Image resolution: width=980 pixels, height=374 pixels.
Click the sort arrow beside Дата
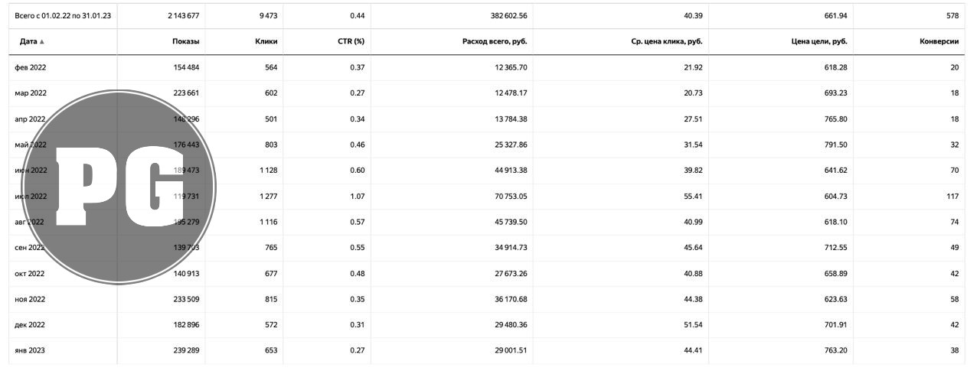[x=41, y=42]
